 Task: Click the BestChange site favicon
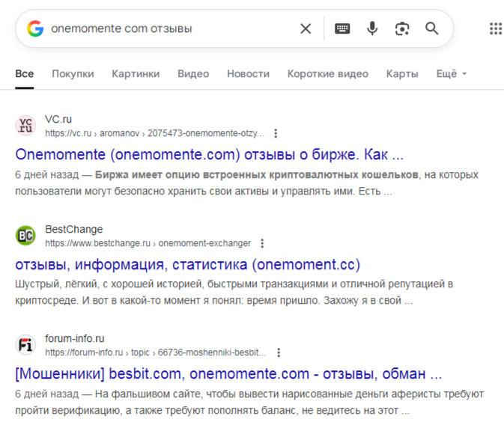25,236
